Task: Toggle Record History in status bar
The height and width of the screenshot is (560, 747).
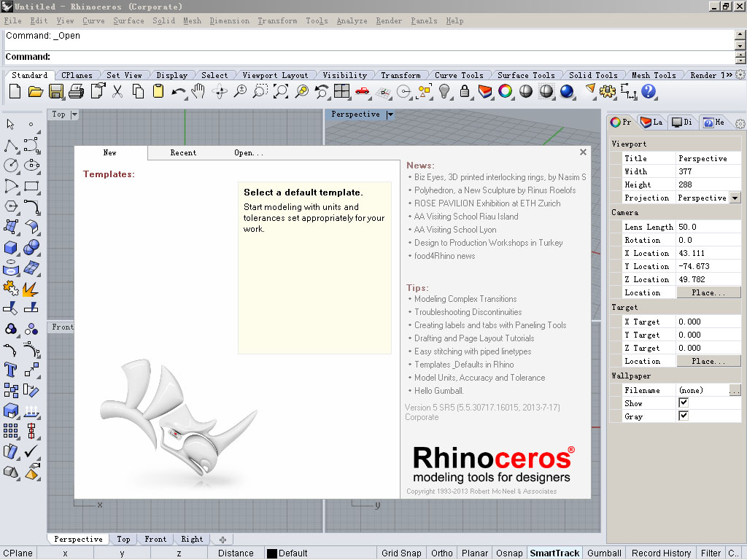Action: [x=661, y=553]
